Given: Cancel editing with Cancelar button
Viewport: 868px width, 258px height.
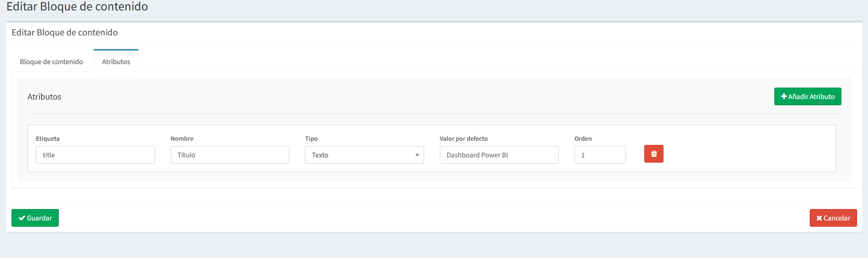Looking at the screenshot, I should [x=833, y=218].
